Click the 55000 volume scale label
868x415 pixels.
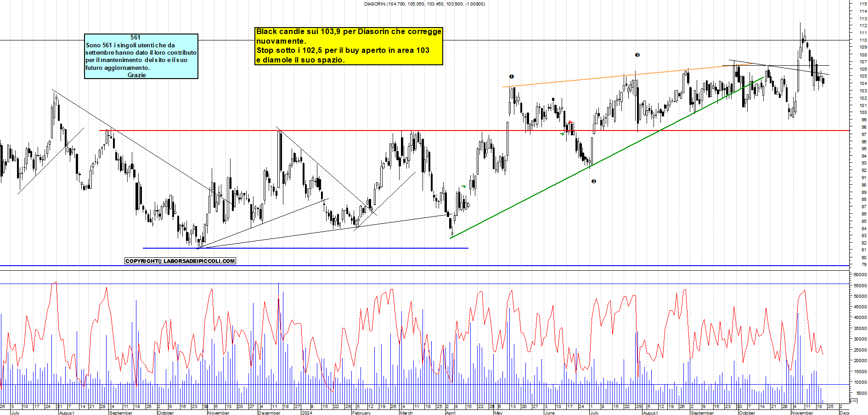(860, 285)
